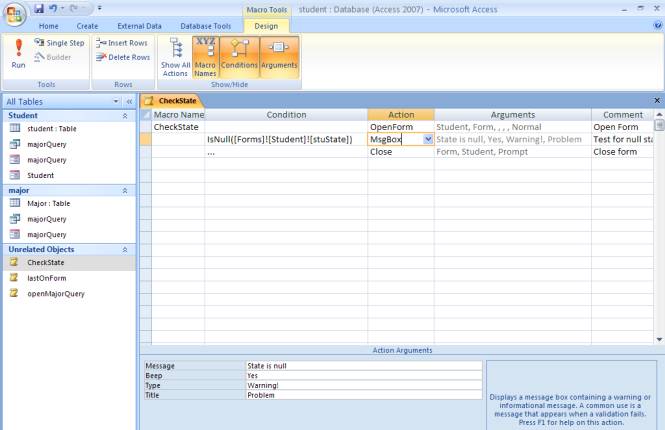The image size is (665, 430).
Task: Edit the Message argument field
Action: point(364,366)
